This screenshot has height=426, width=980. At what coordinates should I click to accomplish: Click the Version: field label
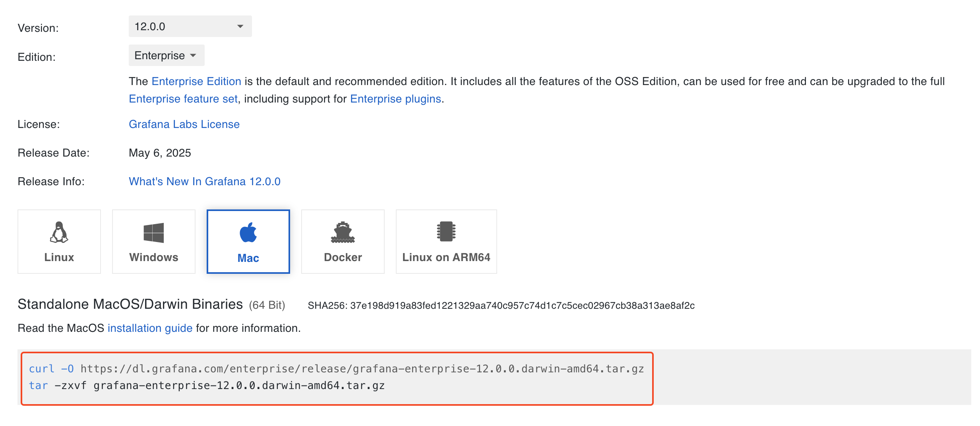(x=38, y=28)
